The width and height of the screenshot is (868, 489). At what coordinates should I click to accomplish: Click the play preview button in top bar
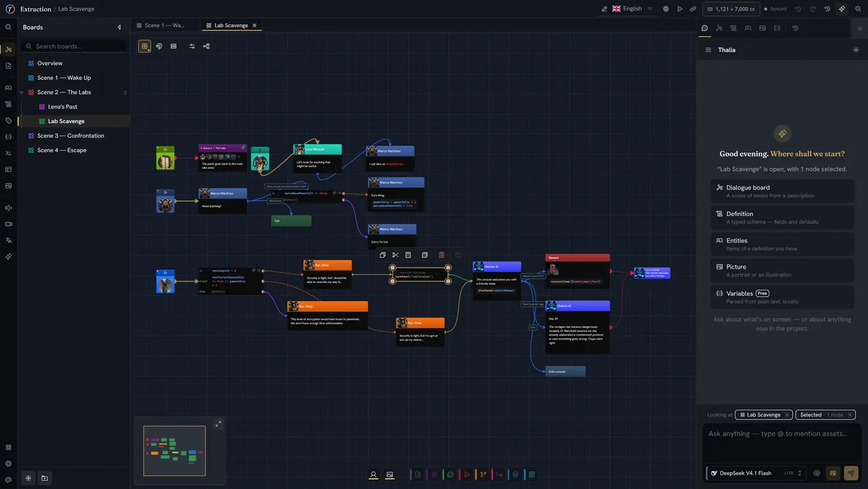(x=680, y=9)
